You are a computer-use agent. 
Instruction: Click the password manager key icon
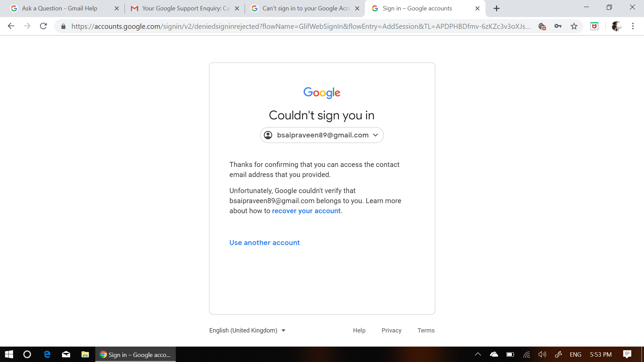click(x=558, y=26)
